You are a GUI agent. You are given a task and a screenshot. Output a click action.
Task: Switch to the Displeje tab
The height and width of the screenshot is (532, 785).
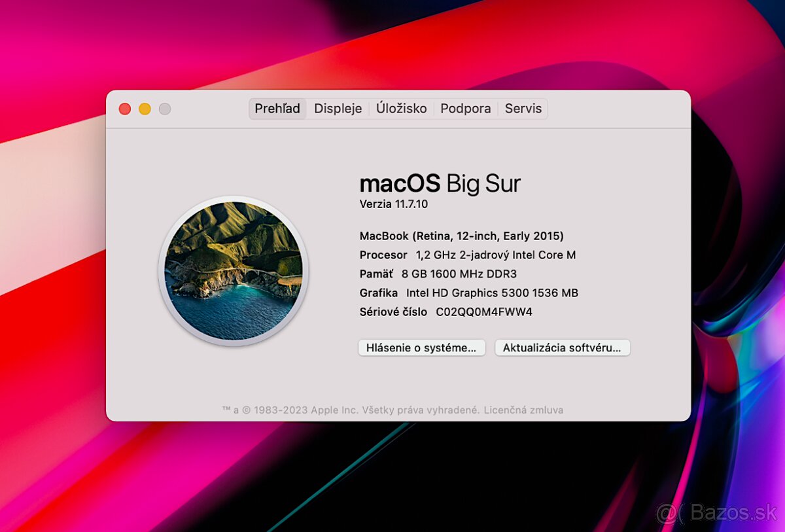(x=338, y=109)
